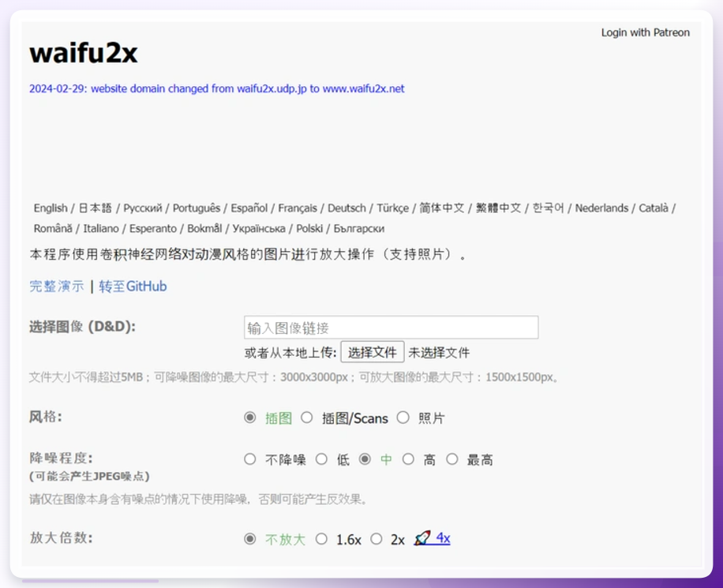Switch language to Italiano
This screenshot has width=723, height=588.
tap(101, 228)
